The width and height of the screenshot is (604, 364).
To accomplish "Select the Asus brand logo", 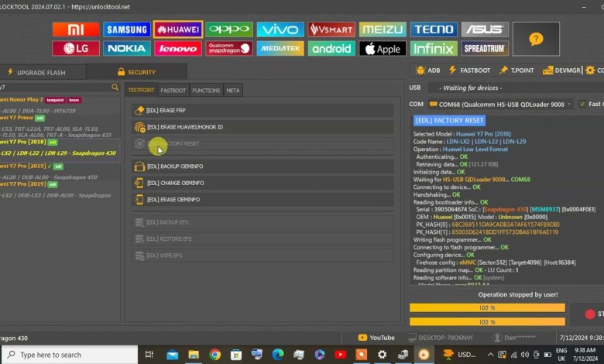I will [485, 29].
